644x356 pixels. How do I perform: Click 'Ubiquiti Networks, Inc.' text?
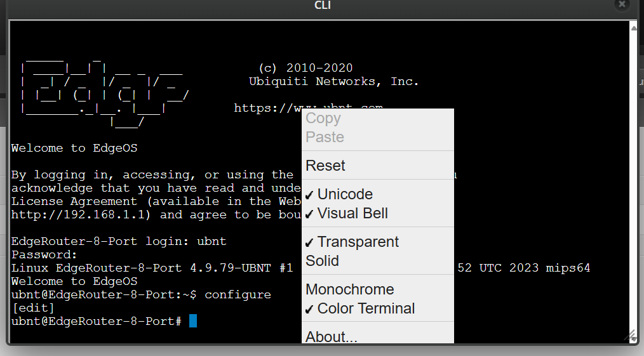click(x=333, y=82)
